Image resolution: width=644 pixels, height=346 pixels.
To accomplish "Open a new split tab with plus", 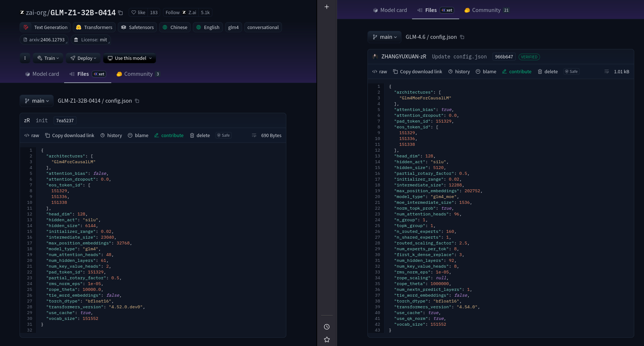I will [x=327, y=7].
